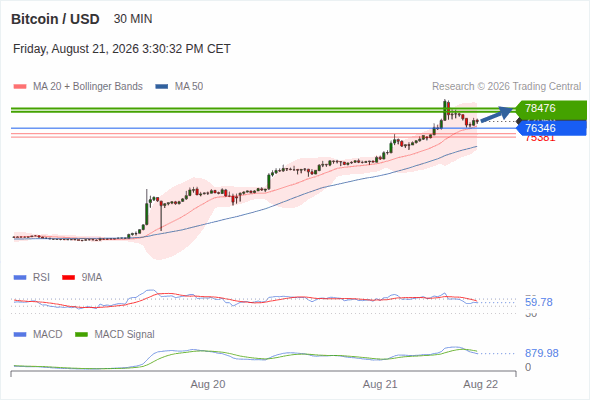Click the Aug 22 date axis label
Viewport: 590px width, 400px height.
(x=481, y=384)
